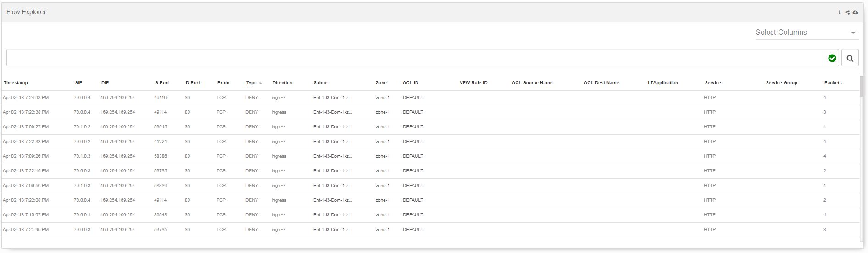Click ingress in the 7:09:27 PM row
The height and width of the screenshot is (253, 868).
point(279,127)
